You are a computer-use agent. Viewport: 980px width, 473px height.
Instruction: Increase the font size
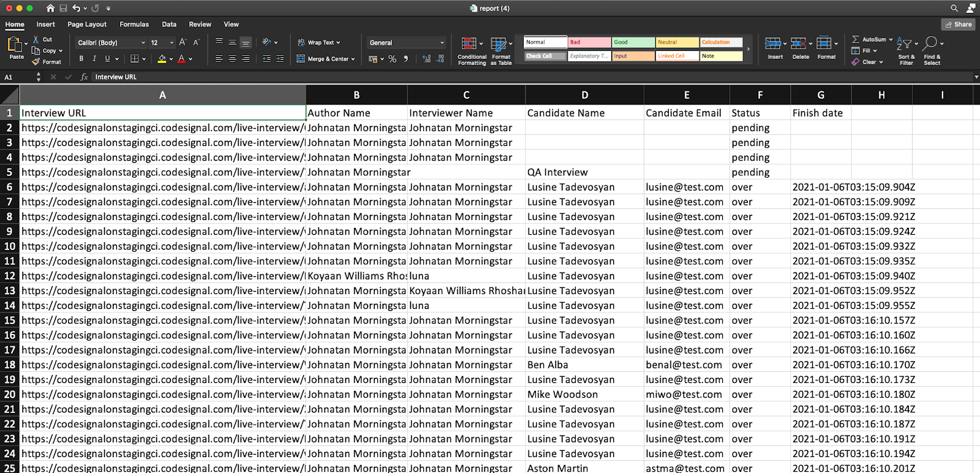click(x=183, y=42)
